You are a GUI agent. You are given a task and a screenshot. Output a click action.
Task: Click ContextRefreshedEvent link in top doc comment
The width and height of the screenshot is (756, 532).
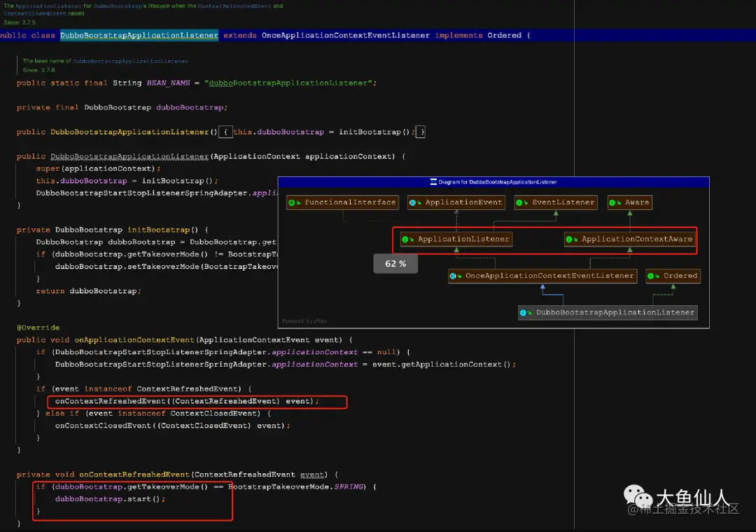(234, 6)
